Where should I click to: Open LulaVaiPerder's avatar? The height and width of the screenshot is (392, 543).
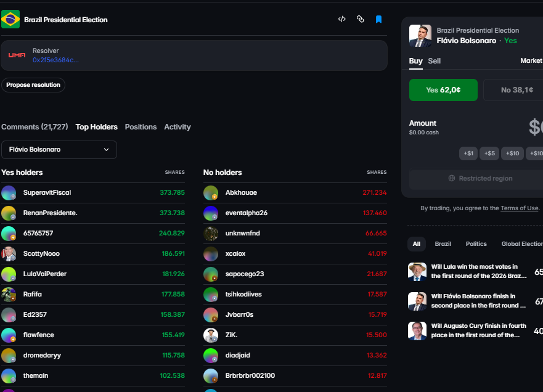pyautogui.click(x=9, y=274)
